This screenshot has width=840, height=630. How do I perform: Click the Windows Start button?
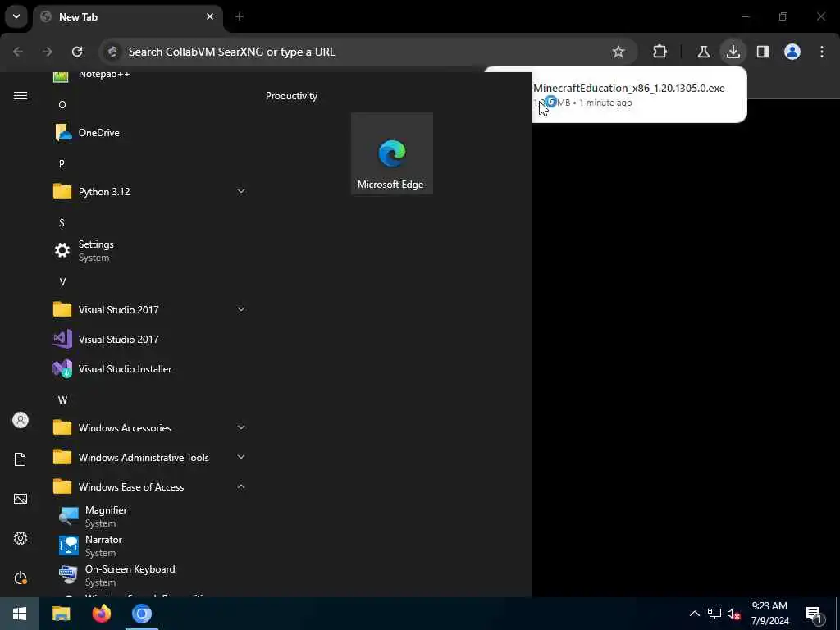pos(20,614)
